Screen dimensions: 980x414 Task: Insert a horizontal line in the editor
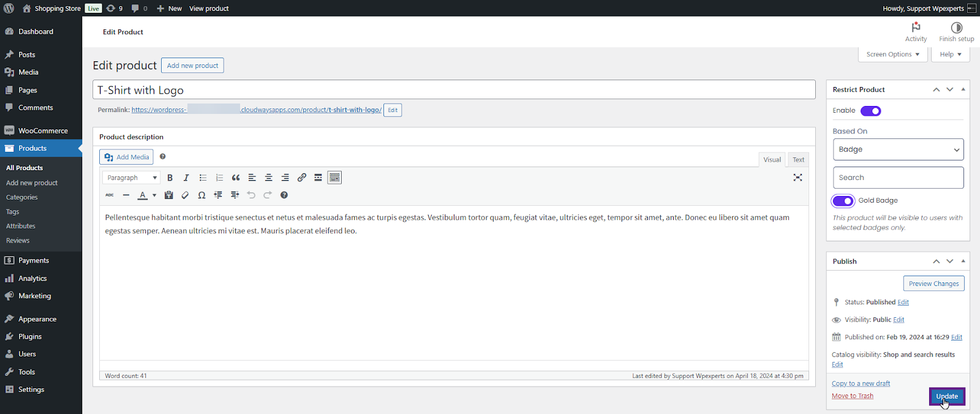126,195
